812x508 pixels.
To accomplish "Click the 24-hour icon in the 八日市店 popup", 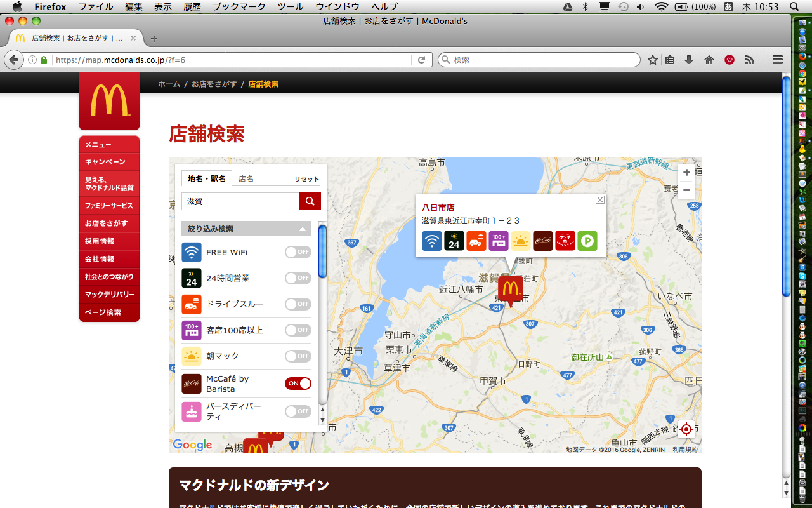I will (454, 241).
